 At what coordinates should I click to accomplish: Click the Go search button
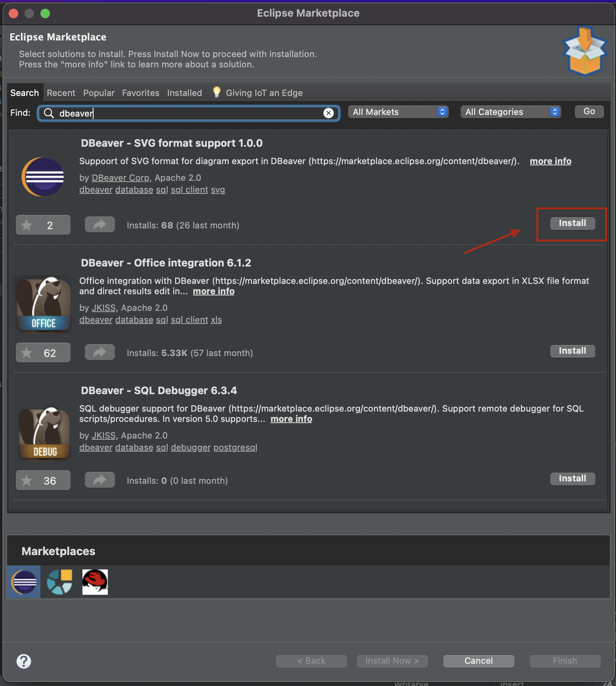coord(589,112)
